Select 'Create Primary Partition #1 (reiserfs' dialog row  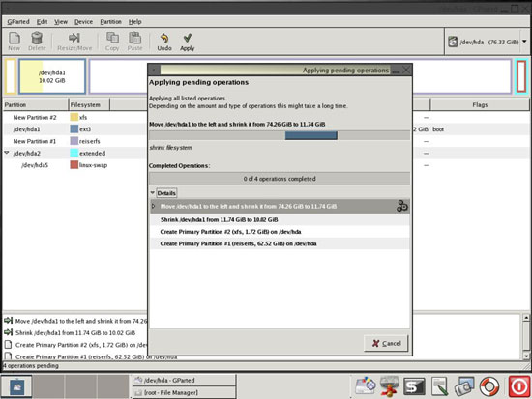280,243
